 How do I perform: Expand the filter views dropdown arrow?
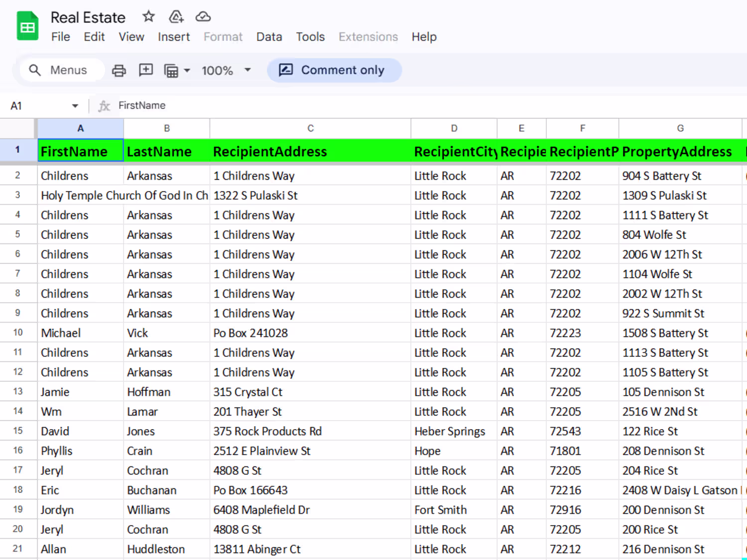coord(187,71)
